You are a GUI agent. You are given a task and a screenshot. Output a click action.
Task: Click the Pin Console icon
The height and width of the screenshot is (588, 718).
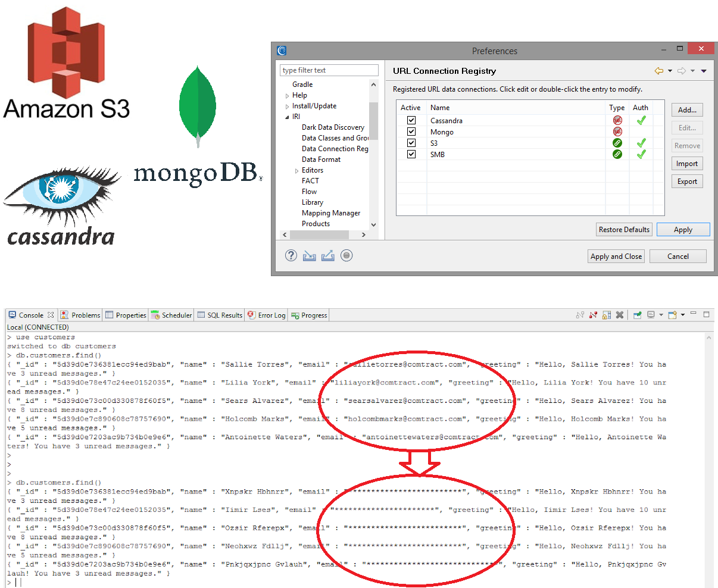point(637,315)
